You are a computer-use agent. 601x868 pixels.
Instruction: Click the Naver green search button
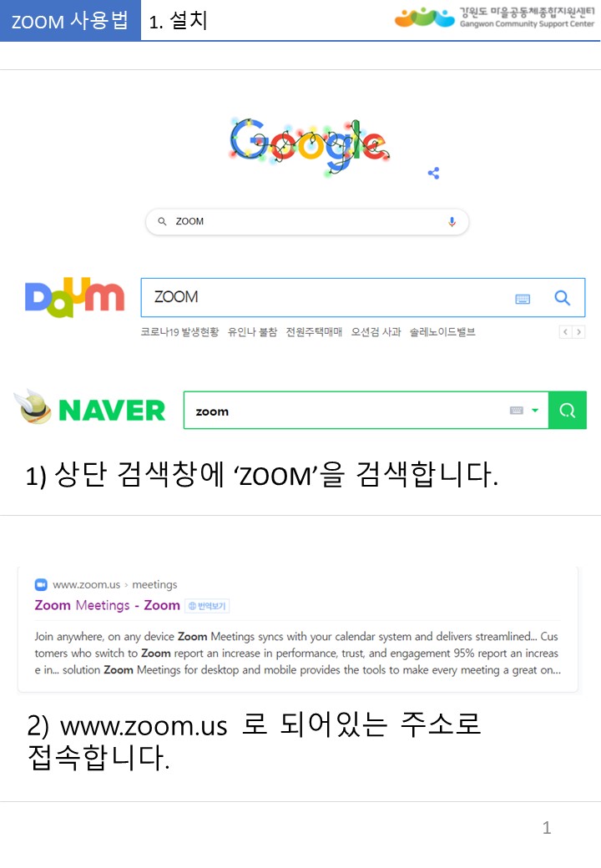pyautogui.click(x=568, y=410)
